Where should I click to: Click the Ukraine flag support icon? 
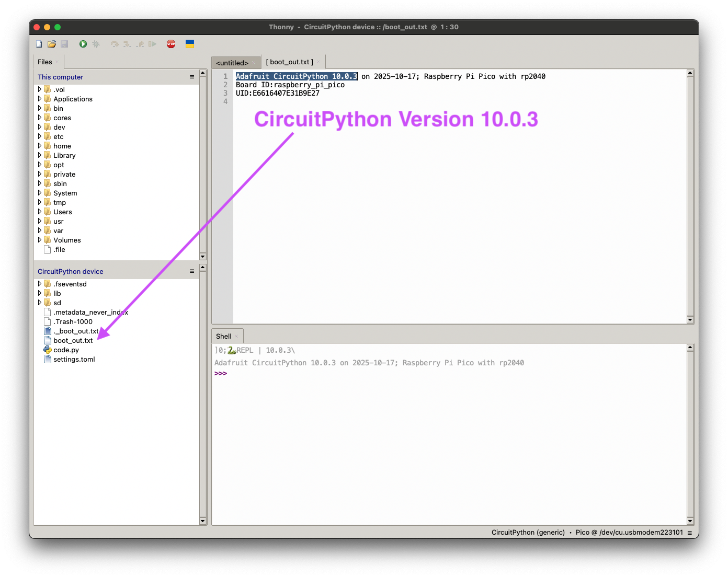click(x=190, y=44)
